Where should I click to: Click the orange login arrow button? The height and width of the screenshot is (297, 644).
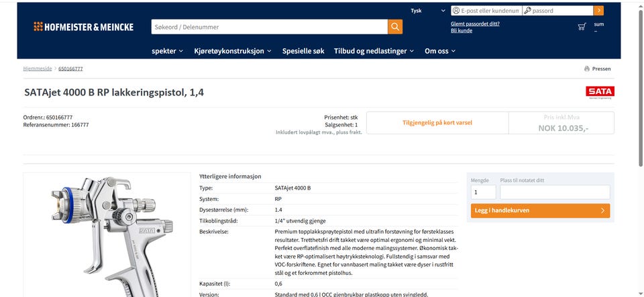(x=599, y=11)
